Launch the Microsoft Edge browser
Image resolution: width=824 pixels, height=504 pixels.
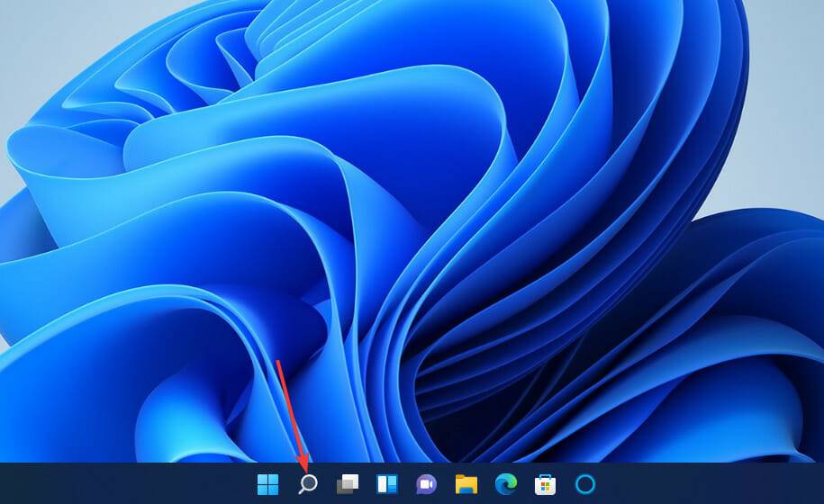505,484
